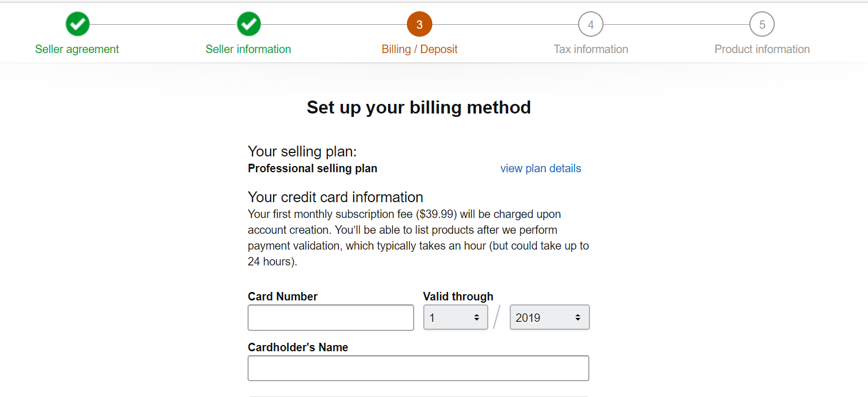The width and height of the screenshot is (868, 397).
Task: Click the step 5 circle icon
Action: (x=762, y=24)
